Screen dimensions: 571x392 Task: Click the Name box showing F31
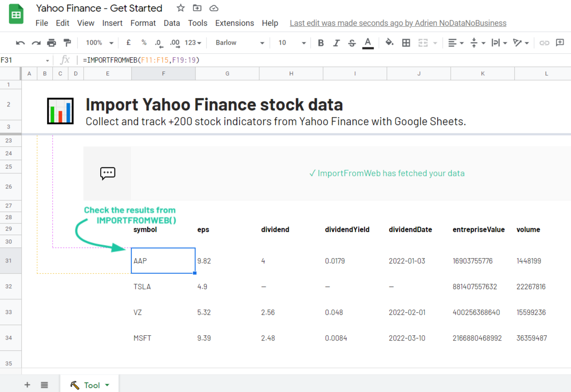(26, 60)
